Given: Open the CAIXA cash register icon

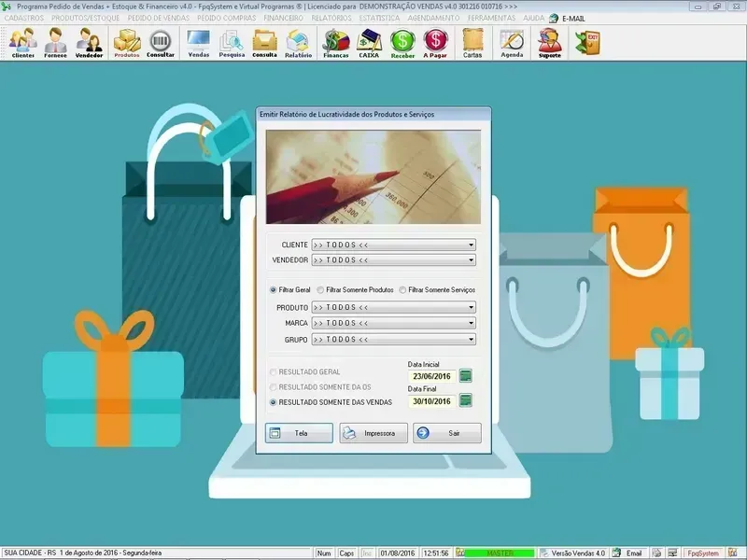Looking at the screenshot, I should [x=369, y=42].
